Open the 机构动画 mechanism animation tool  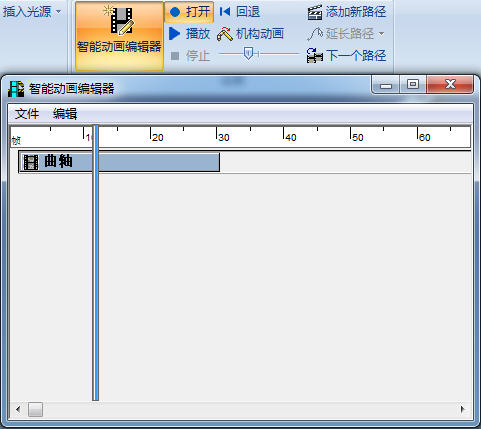[250, 34]
